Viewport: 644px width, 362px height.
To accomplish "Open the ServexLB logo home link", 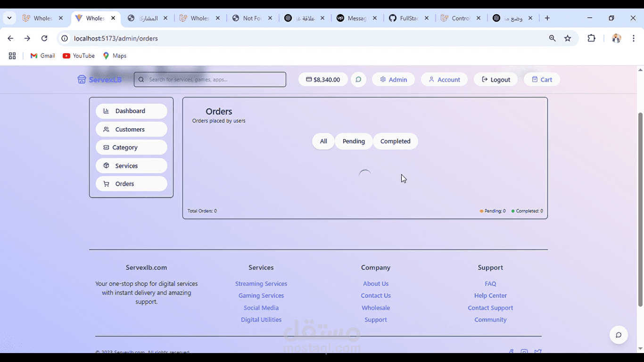I will click(x=99, y=80).
